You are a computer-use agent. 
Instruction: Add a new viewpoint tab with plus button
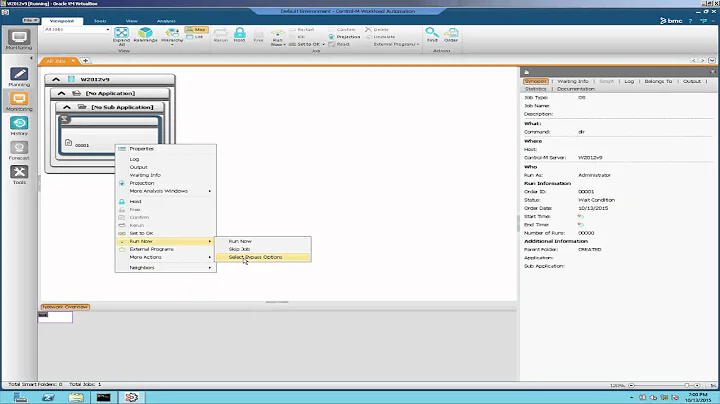point(85,61)
